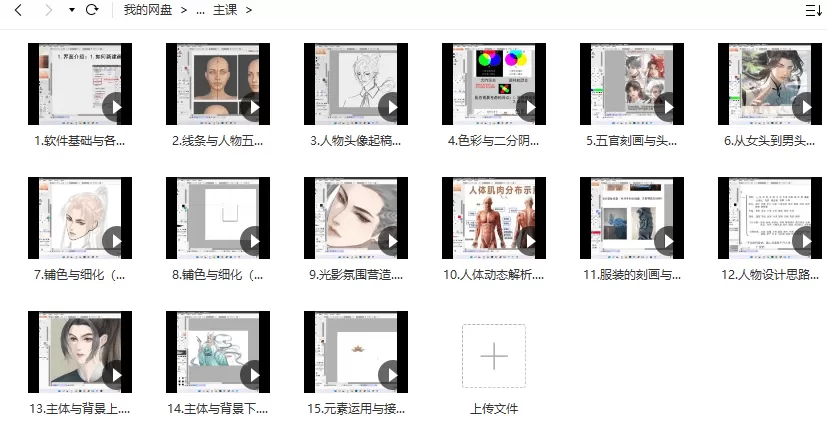Go to 我的网盘 in breadcrumb

[x=146, y=10]
